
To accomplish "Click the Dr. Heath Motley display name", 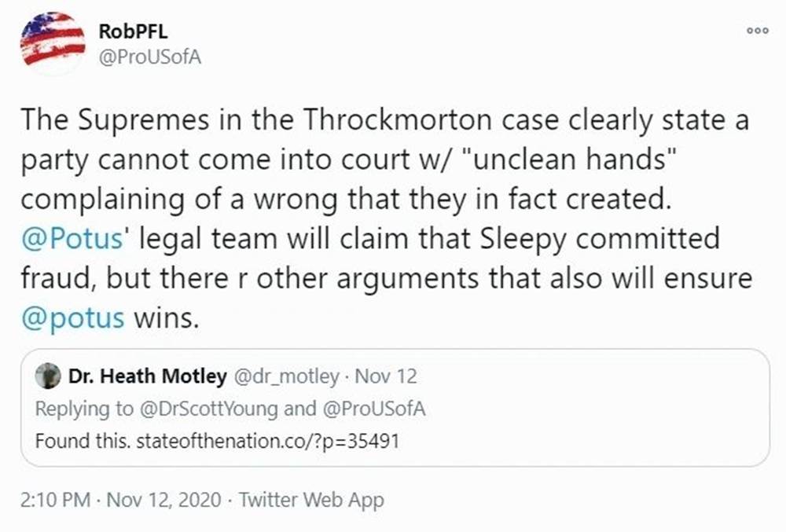I will 148,376.
